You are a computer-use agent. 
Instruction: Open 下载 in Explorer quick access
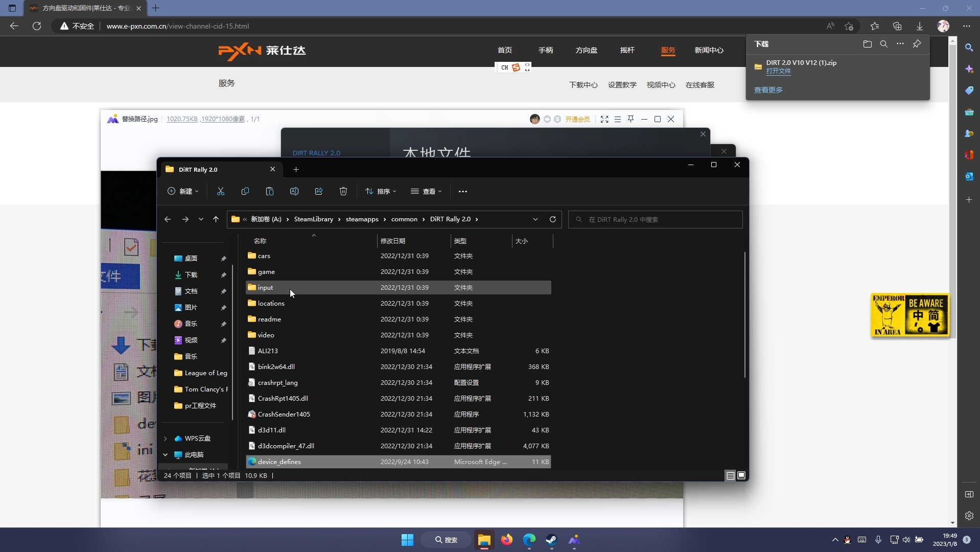(x=191, y=275)
